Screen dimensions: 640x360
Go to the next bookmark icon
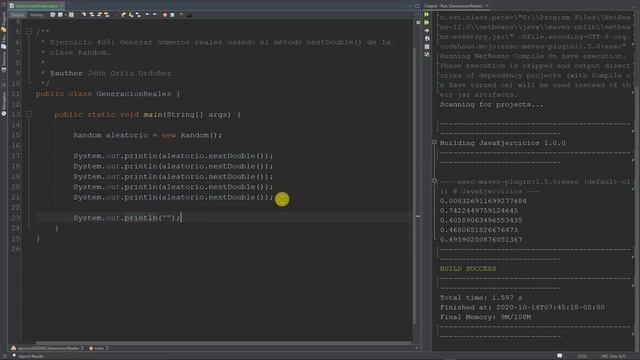pos(131,15)
